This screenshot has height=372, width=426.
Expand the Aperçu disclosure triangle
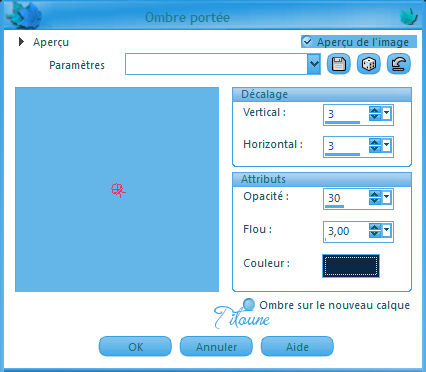click(21, 42)
